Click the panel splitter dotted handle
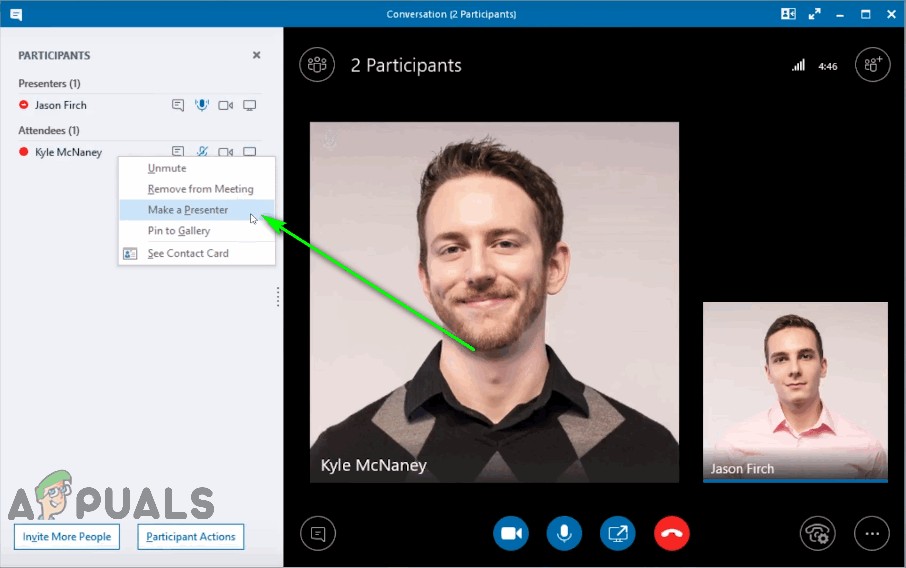Viewport: 906px width, 568px height. [x=278, y=296]
